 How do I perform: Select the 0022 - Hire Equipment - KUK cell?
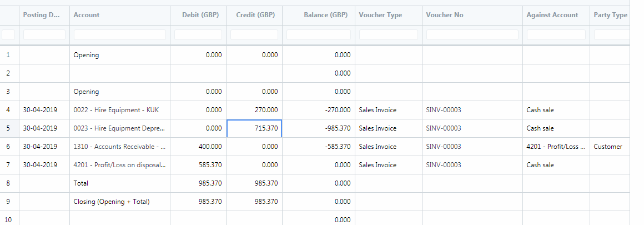tap(120, 110)
